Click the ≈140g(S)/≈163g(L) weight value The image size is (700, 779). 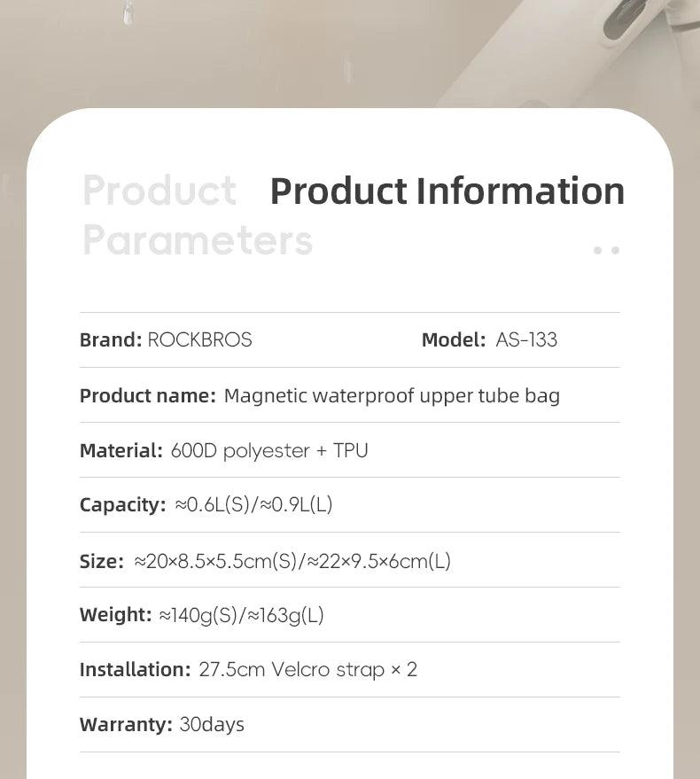241,616
